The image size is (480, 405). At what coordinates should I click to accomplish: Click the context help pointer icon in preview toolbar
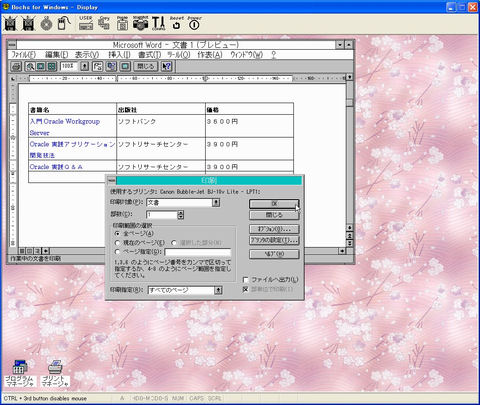coord(166,66)
